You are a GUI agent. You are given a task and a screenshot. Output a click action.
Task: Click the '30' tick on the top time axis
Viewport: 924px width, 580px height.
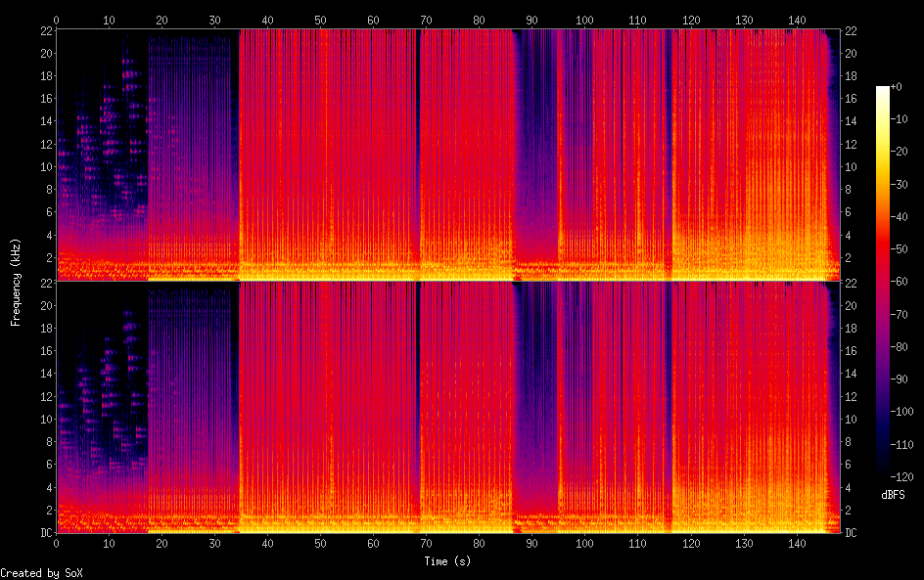coord(214,20)
